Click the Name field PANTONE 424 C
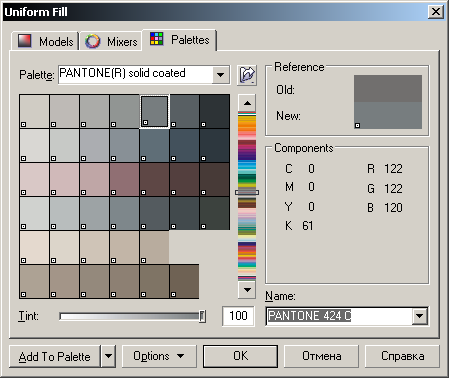This screenshot has width=449, height=378. [x=339, y=316]
